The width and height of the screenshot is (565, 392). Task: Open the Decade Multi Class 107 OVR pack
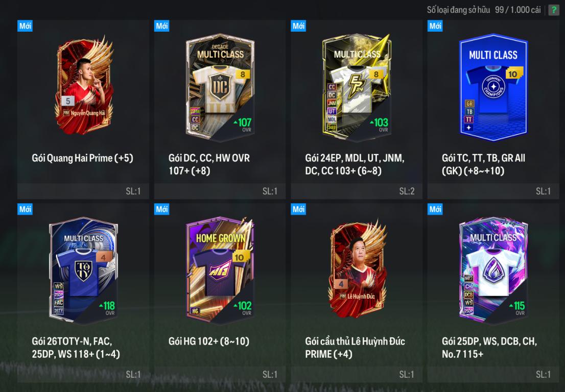click(220, 87)
